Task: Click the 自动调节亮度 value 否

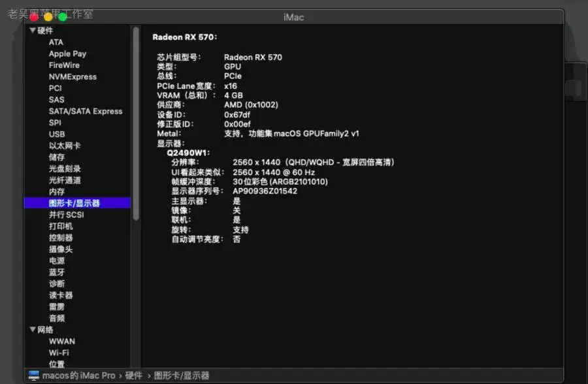Action: tap(237, 239)
